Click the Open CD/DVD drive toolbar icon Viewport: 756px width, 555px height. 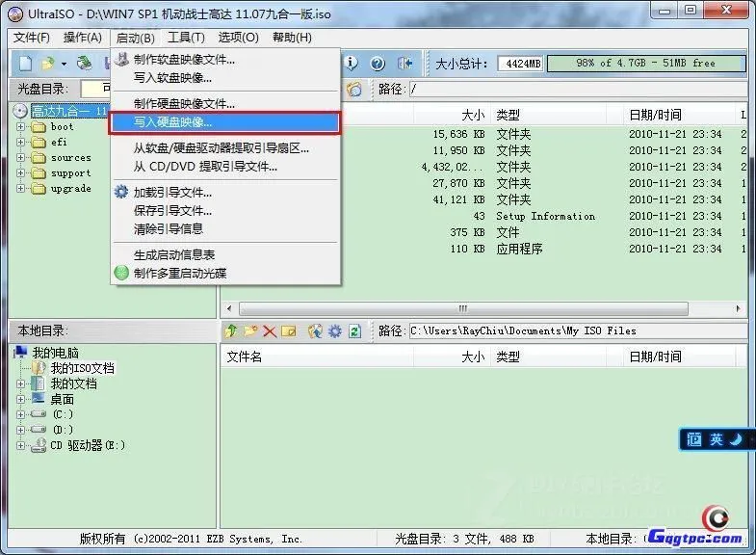[x=85, y=64]
